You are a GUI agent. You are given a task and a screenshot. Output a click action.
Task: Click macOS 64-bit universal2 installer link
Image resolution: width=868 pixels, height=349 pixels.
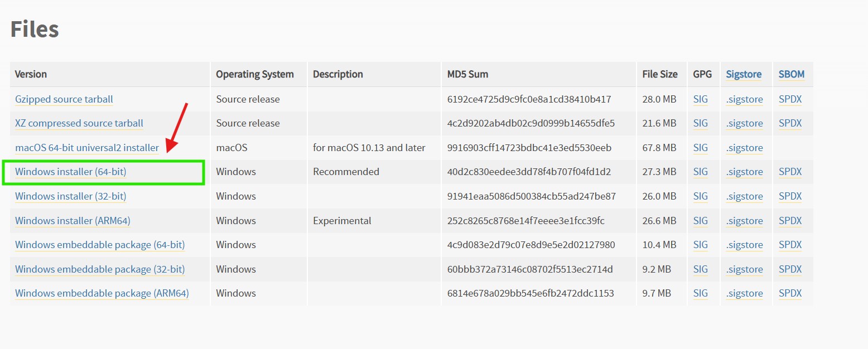click(x=87, y=148)
